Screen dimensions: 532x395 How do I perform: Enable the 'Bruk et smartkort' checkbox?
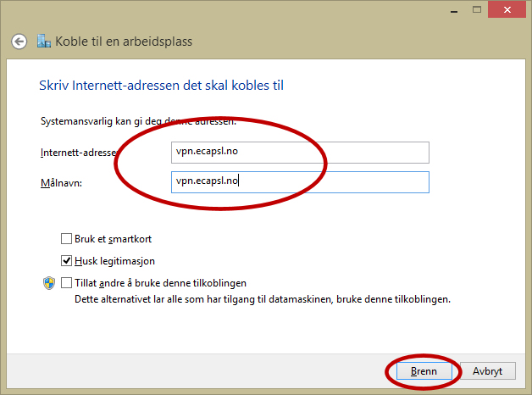tap(67, 239)
